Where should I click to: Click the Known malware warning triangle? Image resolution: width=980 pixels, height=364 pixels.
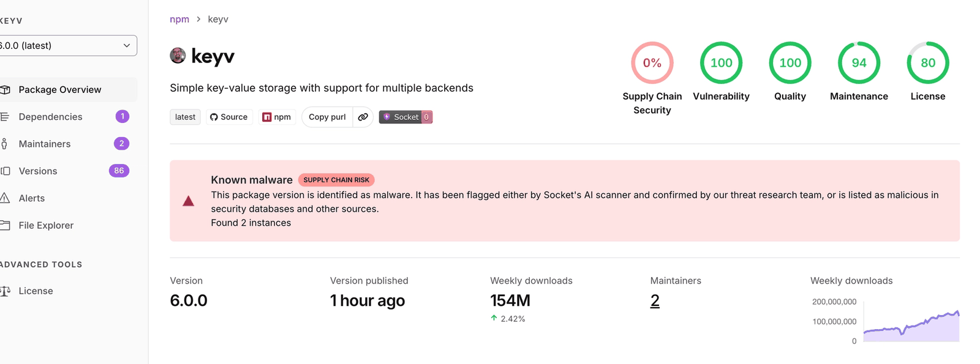(x=189, y=201)
